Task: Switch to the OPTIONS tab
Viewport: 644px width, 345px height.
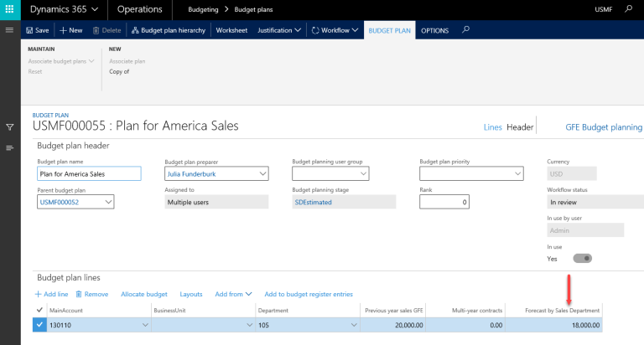Action: click(x=434, y=30)
